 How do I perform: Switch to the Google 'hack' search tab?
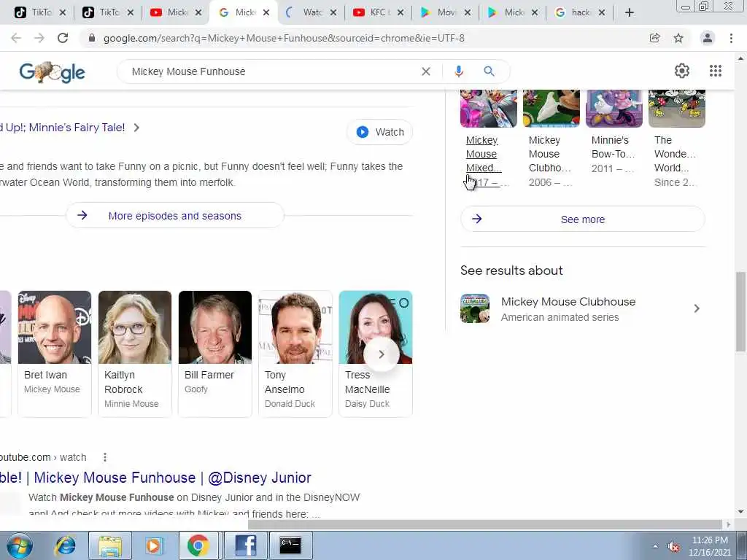[580, 12]
